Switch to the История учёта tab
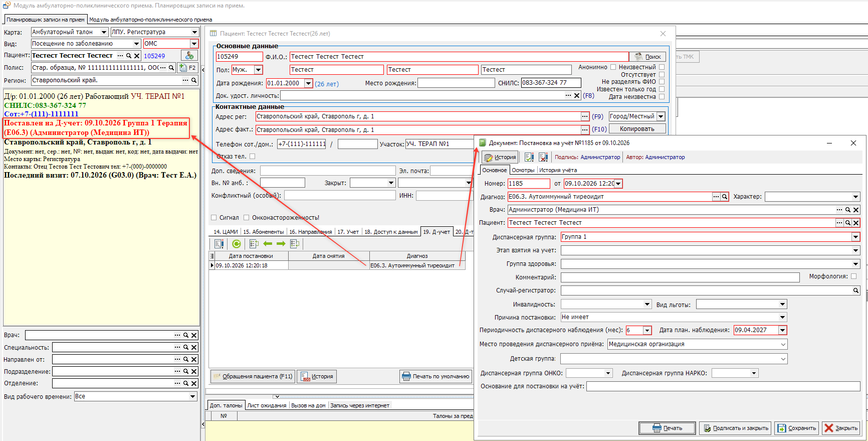 click(558, 170)
